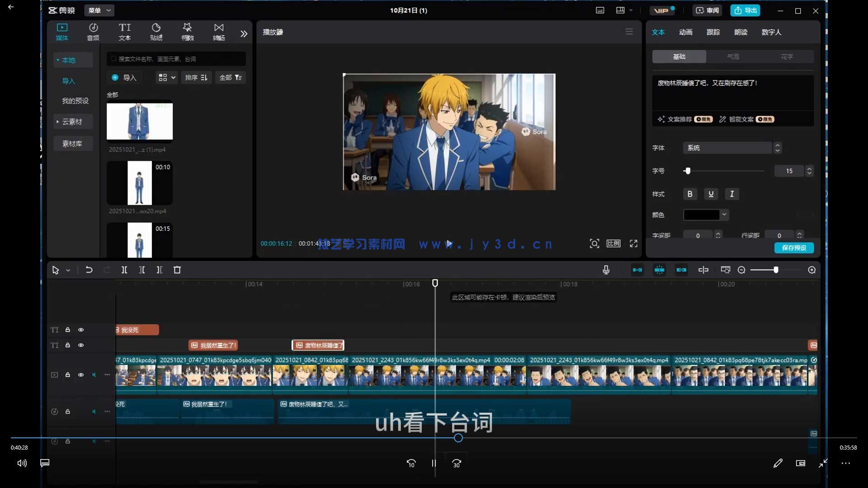Open the stickers panel icon
Viewport: 868px width, 488px height.
tap(156, 32)
